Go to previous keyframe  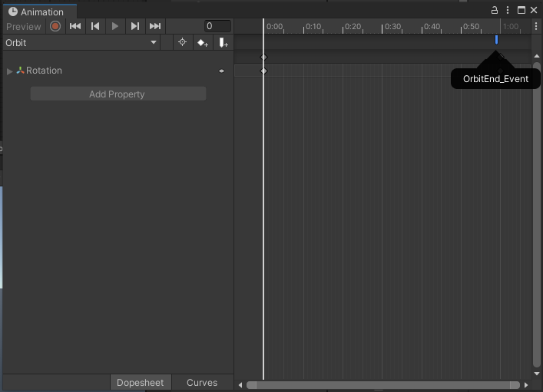tap(95, 26)
